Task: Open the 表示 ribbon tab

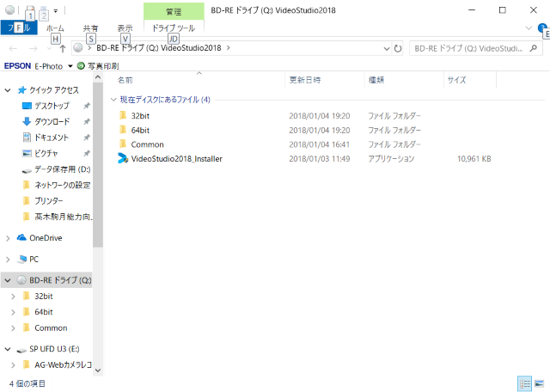Action: (x=125, y=28)
